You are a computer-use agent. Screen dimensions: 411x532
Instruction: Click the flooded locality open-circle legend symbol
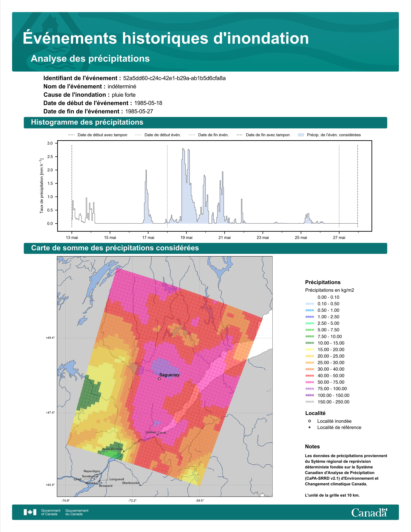(x=309, y=421)
